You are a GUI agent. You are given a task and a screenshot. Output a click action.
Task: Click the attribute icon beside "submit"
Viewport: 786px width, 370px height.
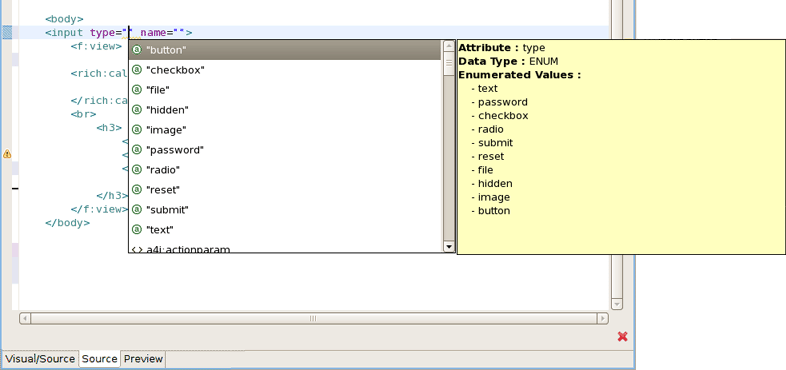136,209
